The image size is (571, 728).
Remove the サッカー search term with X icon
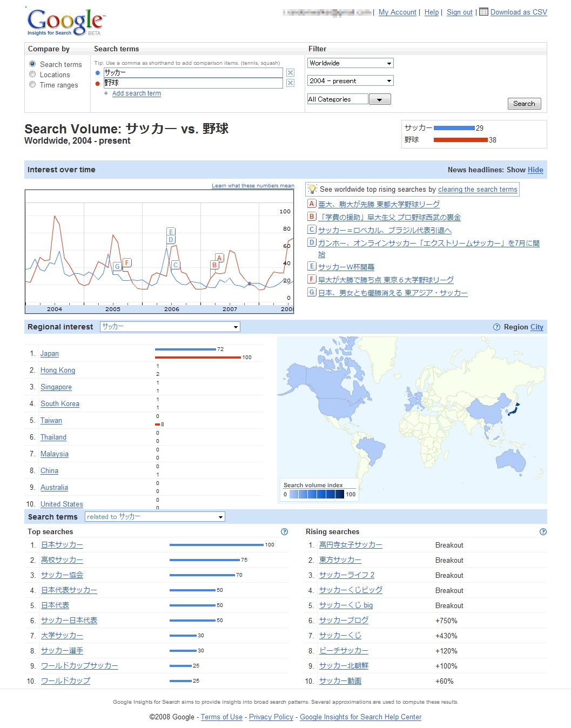pos(290,72)
